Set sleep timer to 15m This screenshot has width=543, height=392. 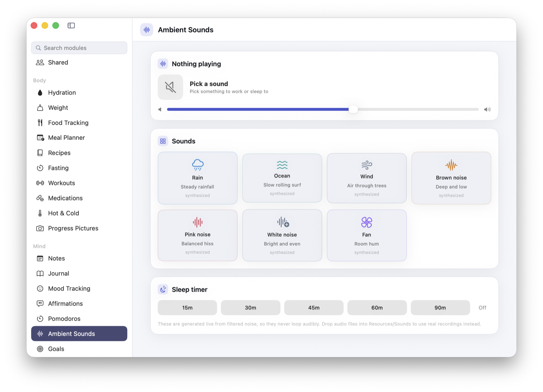pyautogui.click(x=187, y=307)
